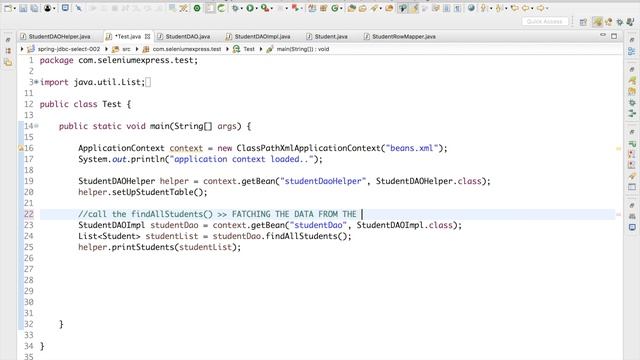Click yellow overview ruler marker at line 16
Viewport: 640px width, 360px height.
pos(618,149)
